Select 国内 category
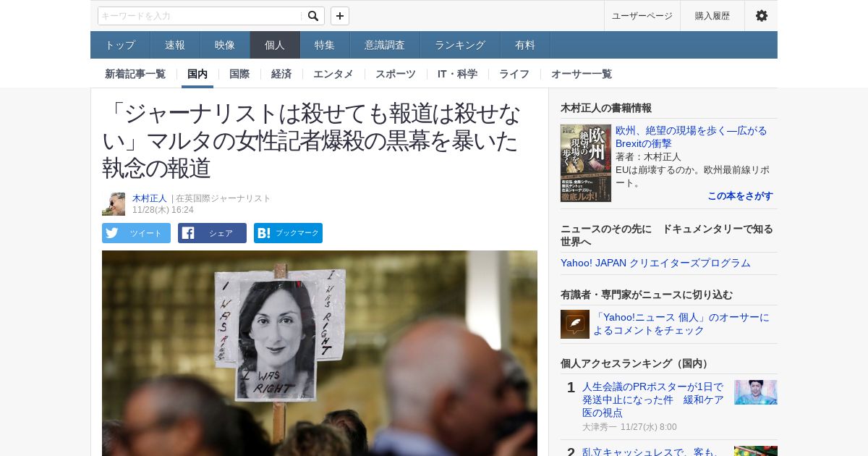The width and height of the screenshot is (868, 456). click(x=197, y=74)
